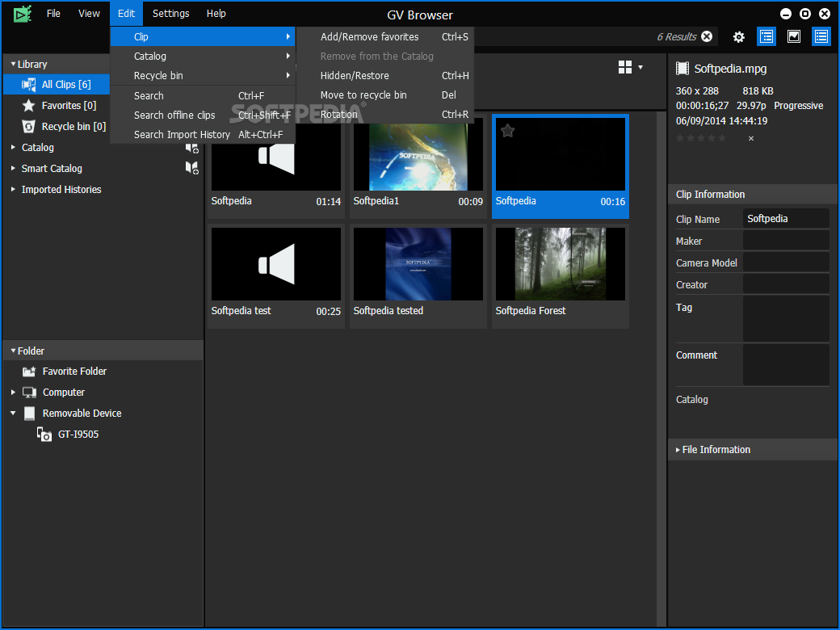Click the All Clips library icon
Screen dimensions: 840x630
[28, 85]
